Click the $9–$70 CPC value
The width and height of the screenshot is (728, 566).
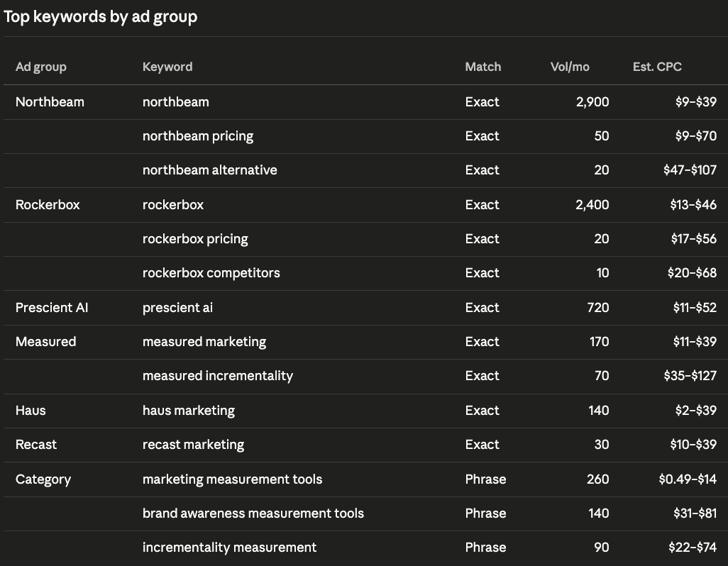point(696,136)
